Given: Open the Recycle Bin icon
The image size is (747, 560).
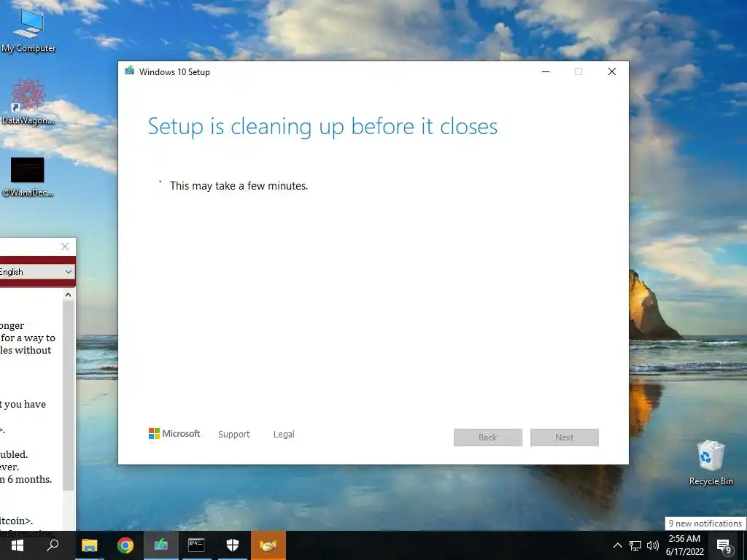Looking at the screenshot, I should [711, 462].
